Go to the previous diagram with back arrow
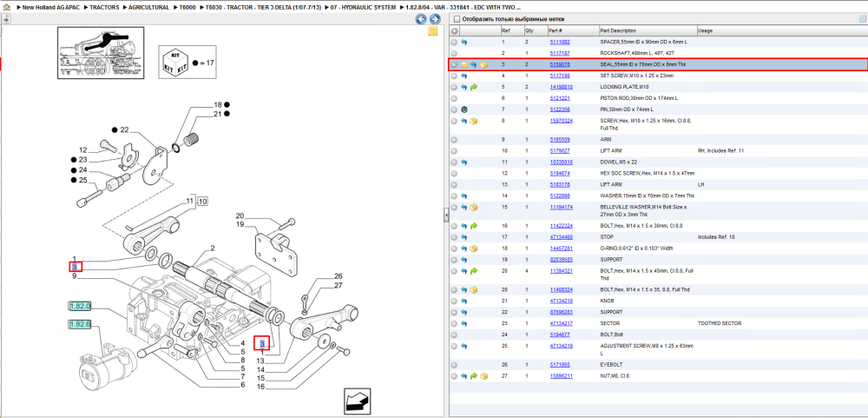 421,19
